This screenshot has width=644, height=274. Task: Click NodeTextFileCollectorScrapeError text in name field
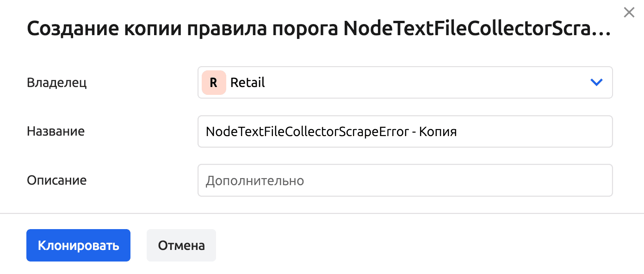[x=308, y=132]
